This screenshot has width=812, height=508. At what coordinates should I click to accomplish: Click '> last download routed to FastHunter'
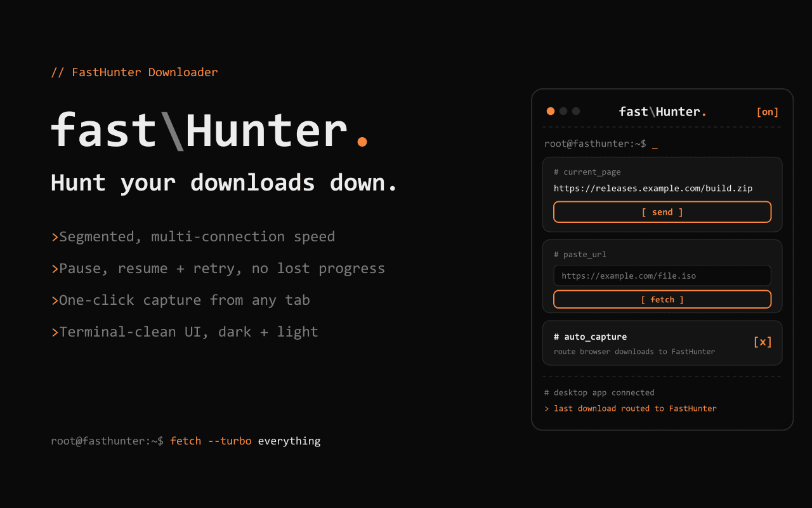(x=631, y=408)
